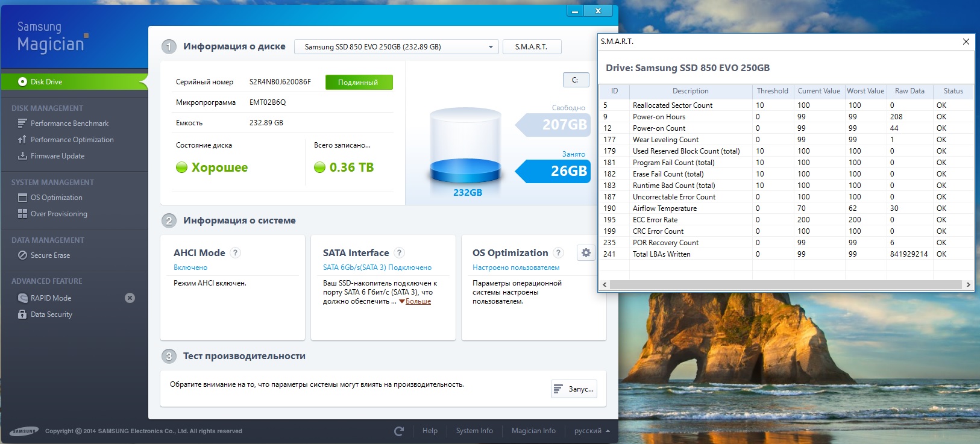Image resolution: width=980 pixels, height=444 pixels.
Task: Click the Current Value column header
Action: (819, 91)
